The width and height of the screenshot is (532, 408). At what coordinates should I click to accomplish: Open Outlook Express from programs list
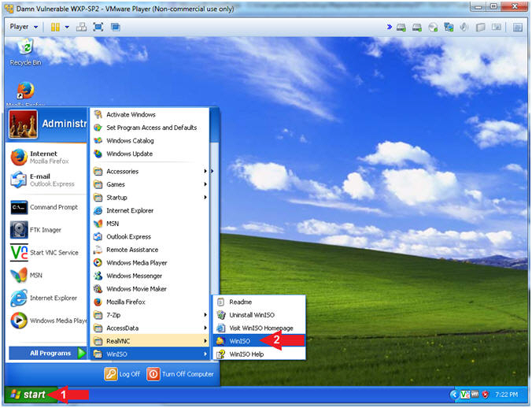coord(150,236)
